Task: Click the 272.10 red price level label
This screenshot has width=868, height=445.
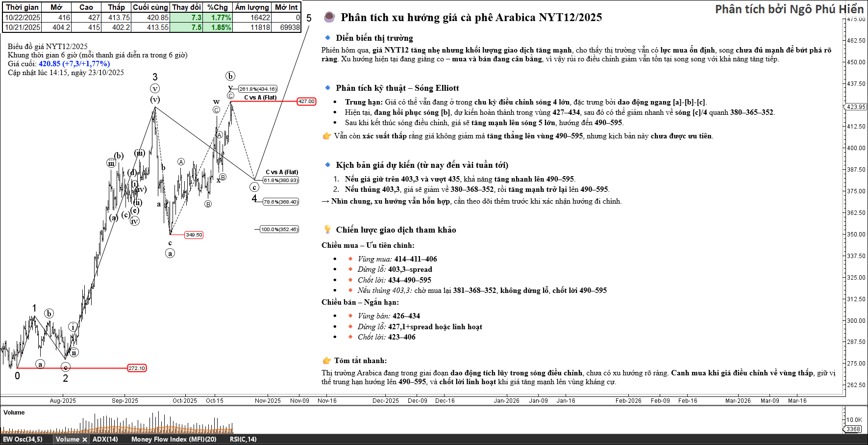Action: (x=137, y=368)
